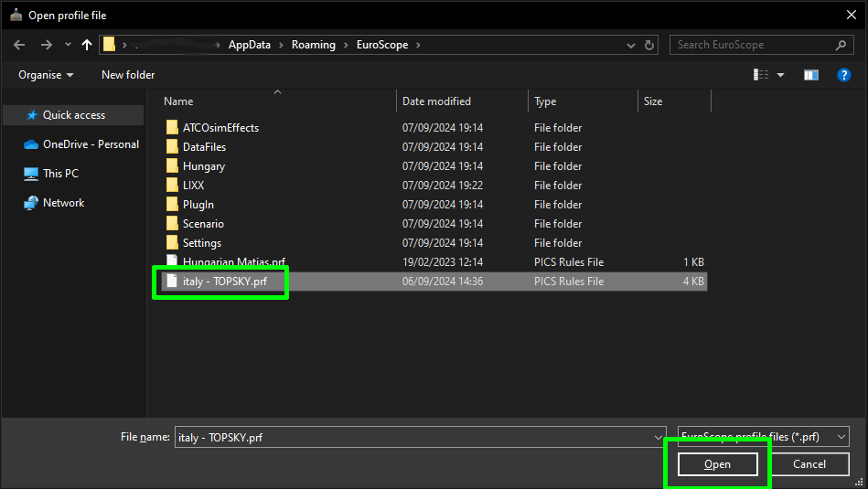
Task: Sort files by Date modified column
Action: pyautogui.click(x=437, y=101)
